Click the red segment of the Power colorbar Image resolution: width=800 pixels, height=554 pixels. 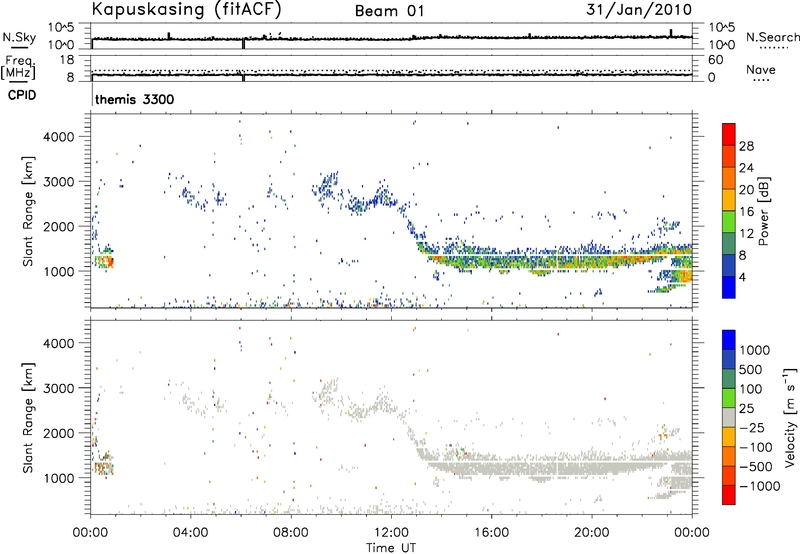(x=729, y=134)
